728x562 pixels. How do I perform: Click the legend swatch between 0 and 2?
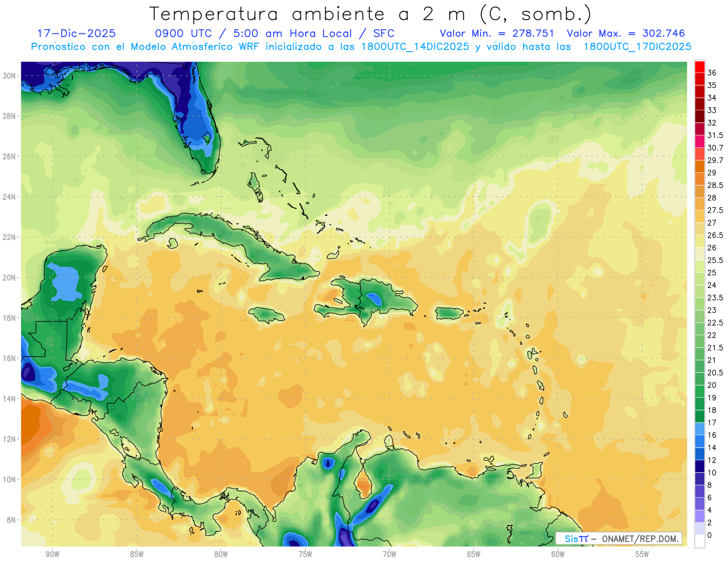click(x=699, y=529)
